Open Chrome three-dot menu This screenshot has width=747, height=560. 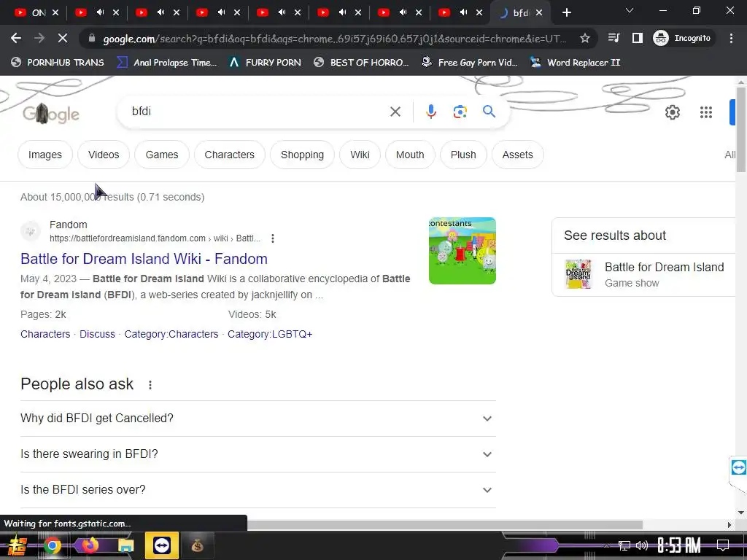(731, 38)
